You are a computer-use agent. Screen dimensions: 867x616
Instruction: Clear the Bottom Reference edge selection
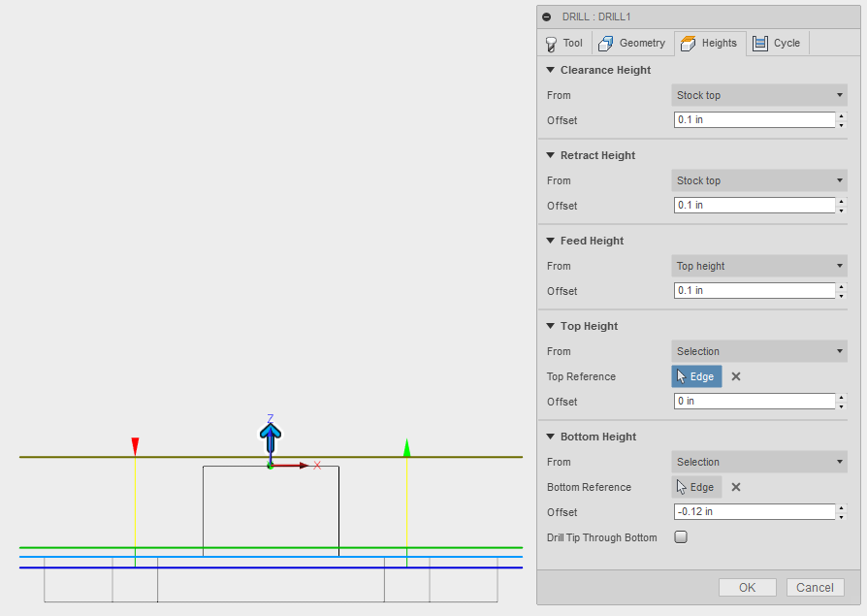pos(735,487)
